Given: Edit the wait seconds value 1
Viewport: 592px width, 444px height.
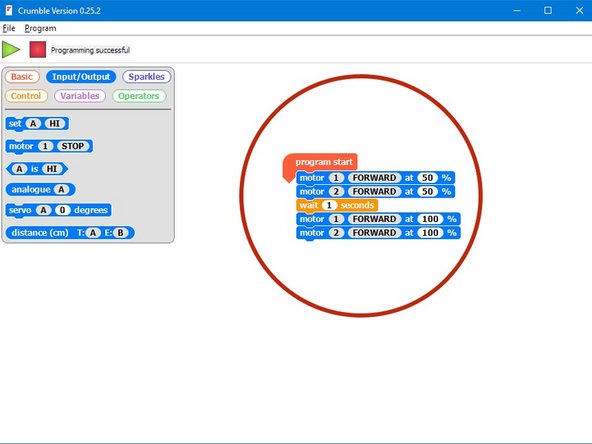Looking at the screenshot, I should 329,205.
